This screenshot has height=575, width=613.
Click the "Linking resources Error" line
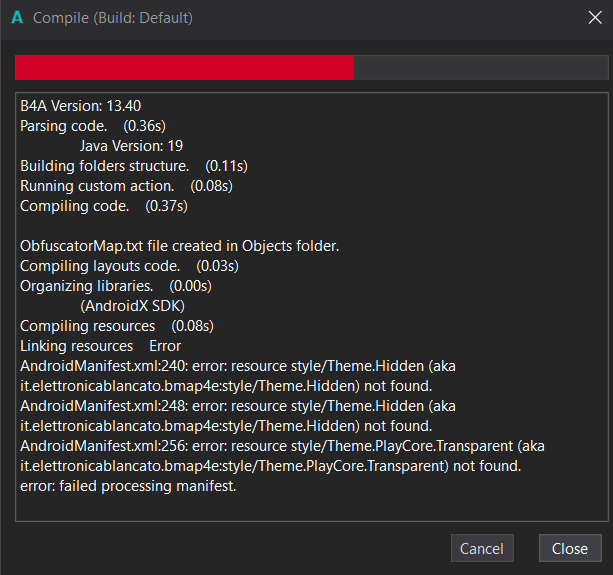(100, 346)
